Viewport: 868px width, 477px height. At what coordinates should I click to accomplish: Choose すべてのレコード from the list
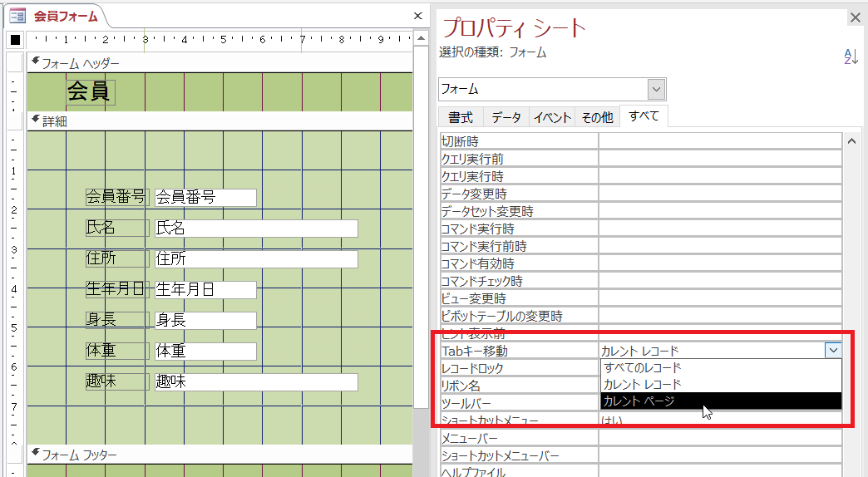(721, 367)
